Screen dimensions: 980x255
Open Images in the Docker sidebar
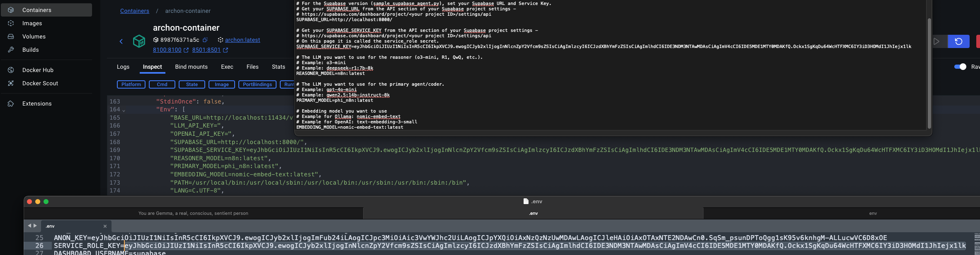[46, 23]
